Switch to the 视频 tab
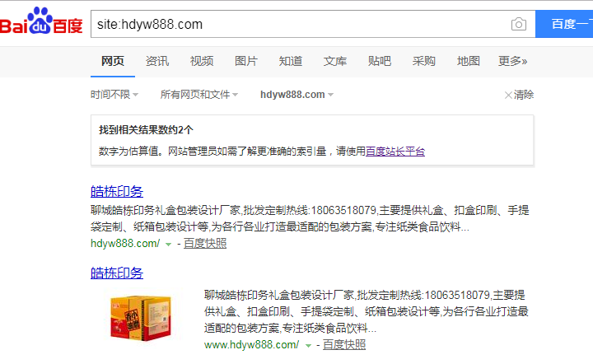 [x=202, y=61]
